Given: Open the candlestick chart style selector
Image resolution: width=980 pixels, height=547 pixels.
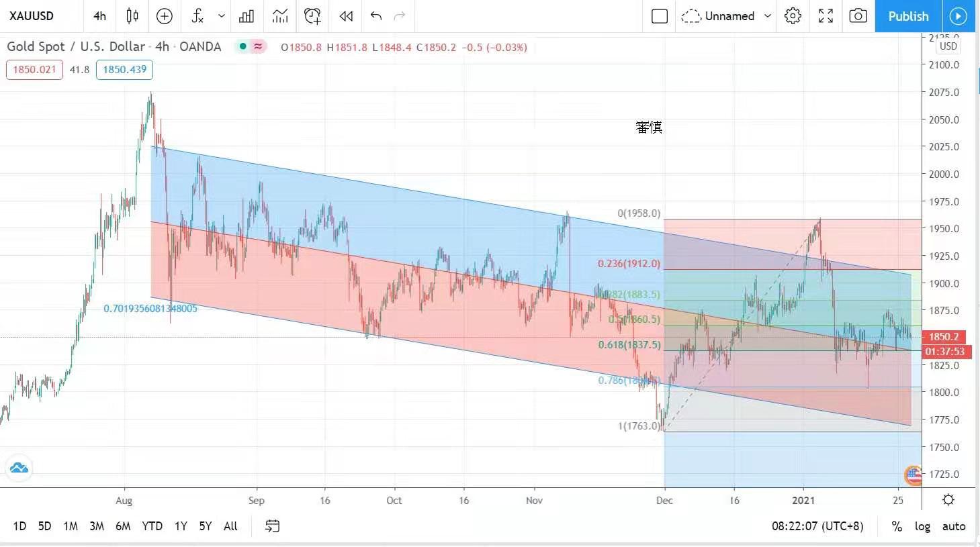Looking at the screenshot, I should click(x=132, y=16).
